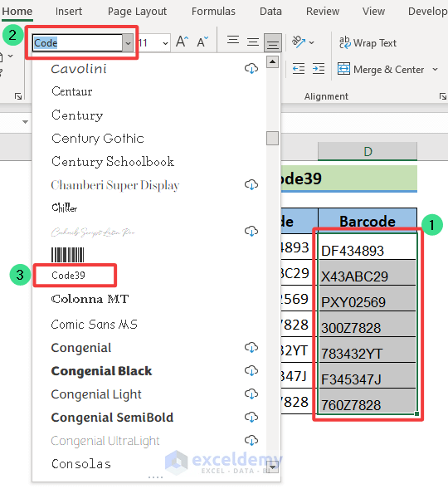Select cell containing PXY02569
448x489 pixels.
pyautogui.click(x=368, y=298)
